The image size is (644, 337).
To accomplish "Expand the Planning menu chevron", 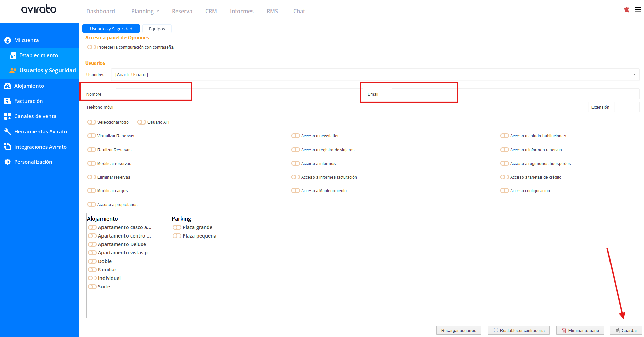I will click(x=158, y=11).
